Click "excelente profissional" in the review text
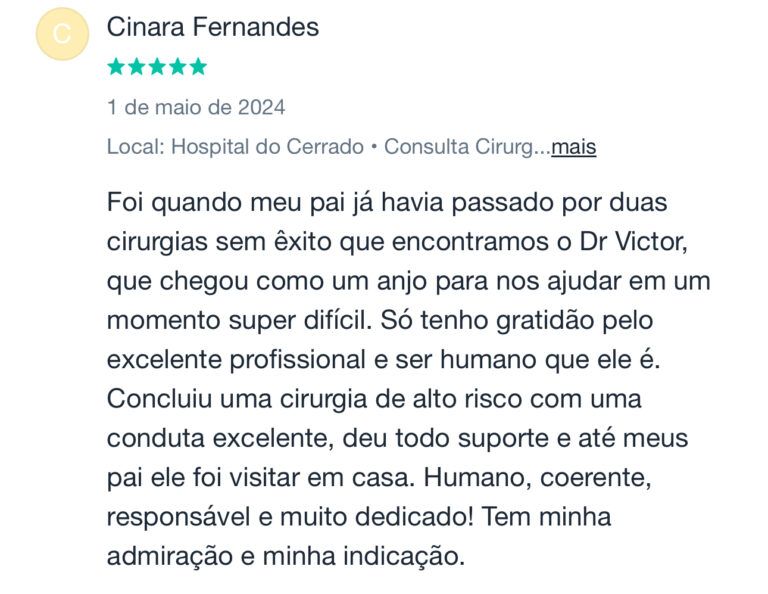The height and width of the screenshot is (594, 768). (236, 359)
